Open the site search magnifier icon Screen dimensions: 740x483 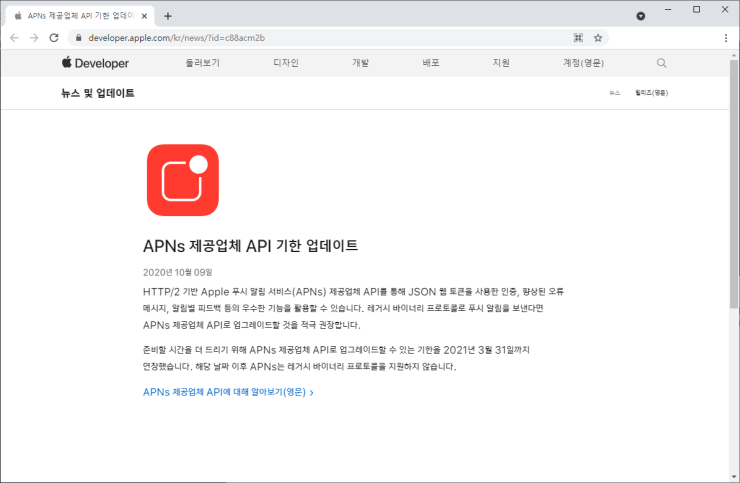click(661, 62)
